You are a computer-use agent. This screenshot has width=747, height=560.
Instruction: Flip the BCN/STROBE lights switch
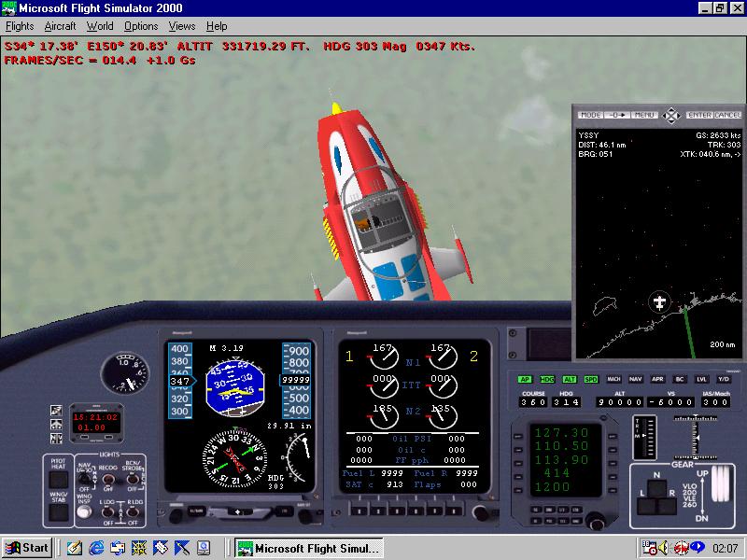pos(132,479)
